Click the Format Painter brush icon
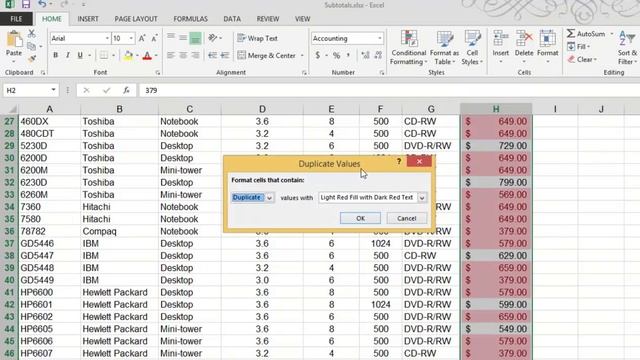The height and width of the screenshot is (360, 640). [31, 59]
